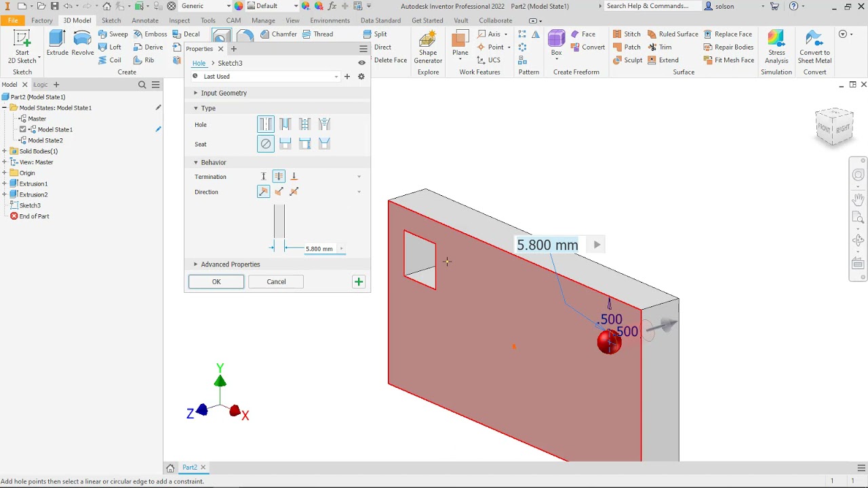Flip the hole direction

pyautogui.click(x=279, y=192)
